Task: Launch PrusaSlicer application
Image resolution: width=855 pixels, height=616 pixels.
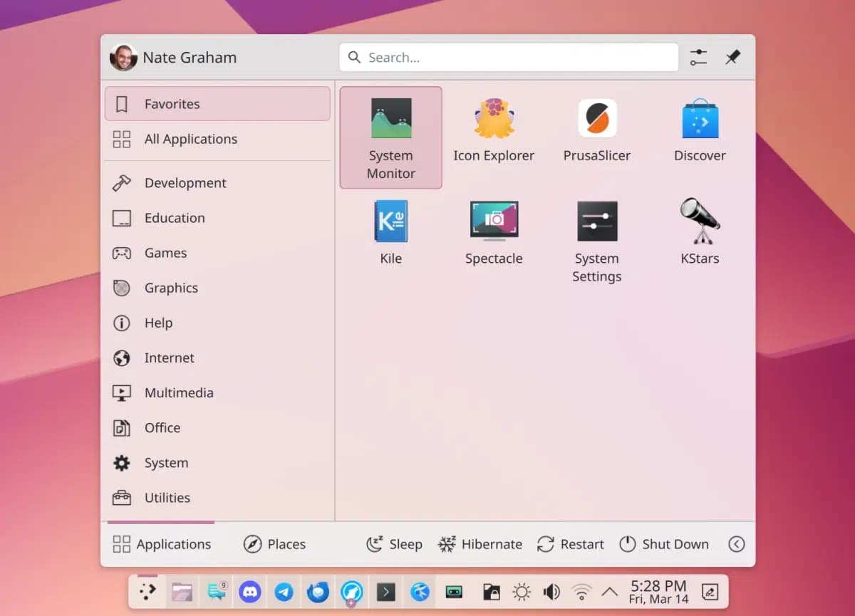Action: pyautogui.click(x=597, y=131)
